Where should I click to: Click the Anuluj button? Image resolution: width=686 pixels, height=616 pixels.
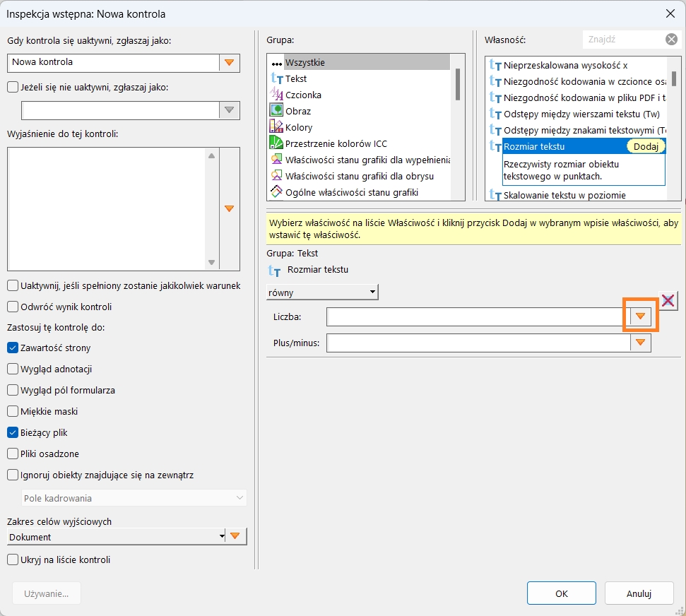639,593
